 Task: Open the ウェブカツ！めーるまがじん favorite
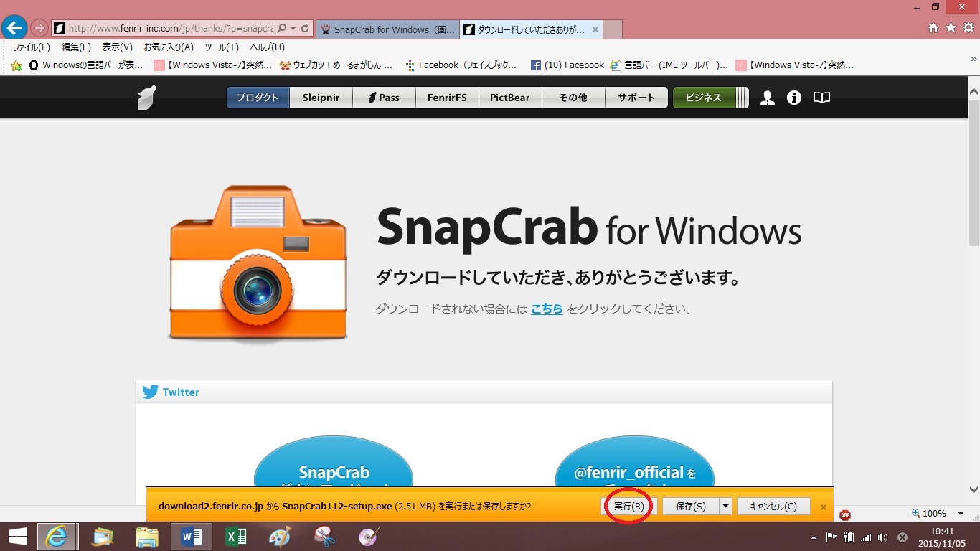[x=336, y=65]
